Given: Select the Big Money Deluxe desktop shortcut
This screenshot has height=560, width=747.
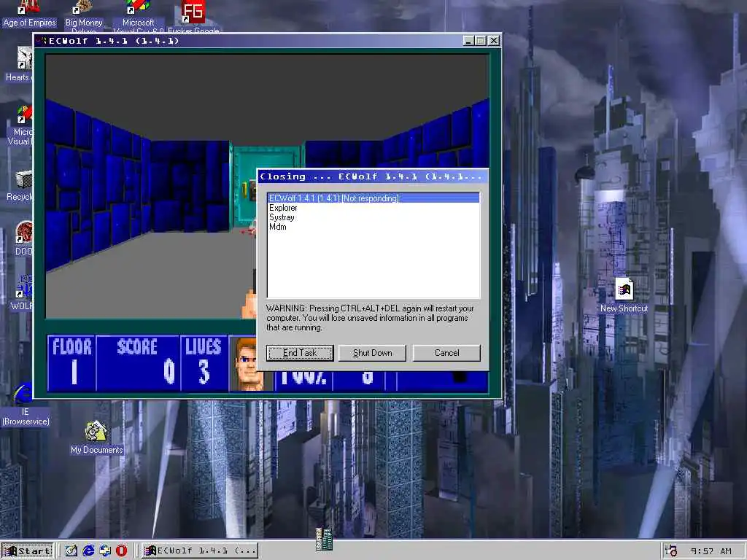Looking at the screenshot, I should 84,15.
